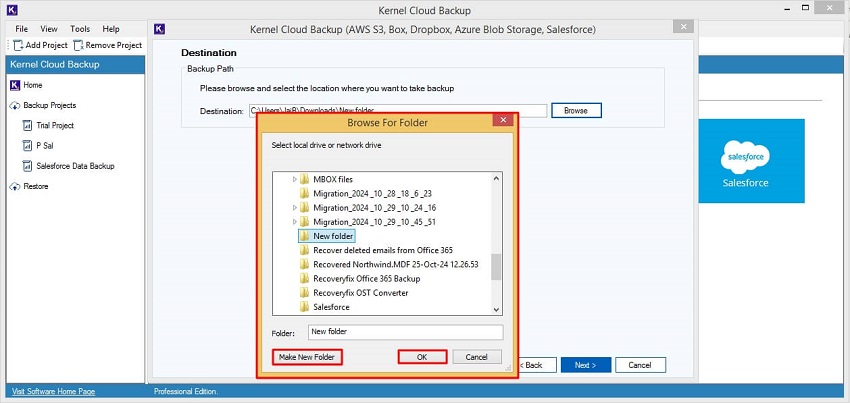Select Recovered Northwind.MDF folder
The height and width of the screenshot is (403, 850).
(396, 264)
